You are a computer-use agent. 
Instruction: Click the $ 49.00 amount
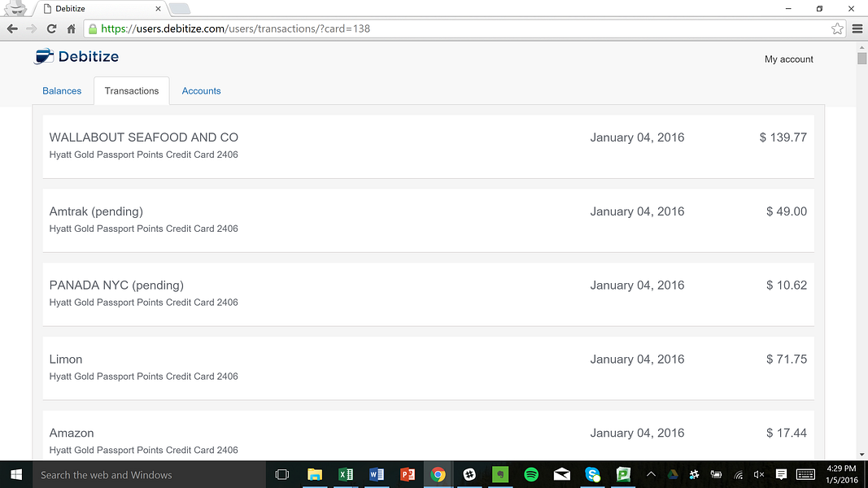pos(787,211)
